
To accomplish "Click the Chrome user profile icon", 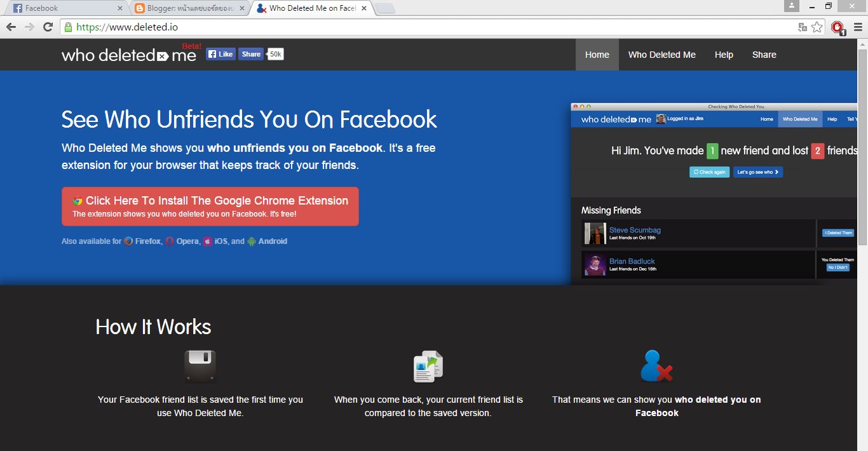I will 791,6.
